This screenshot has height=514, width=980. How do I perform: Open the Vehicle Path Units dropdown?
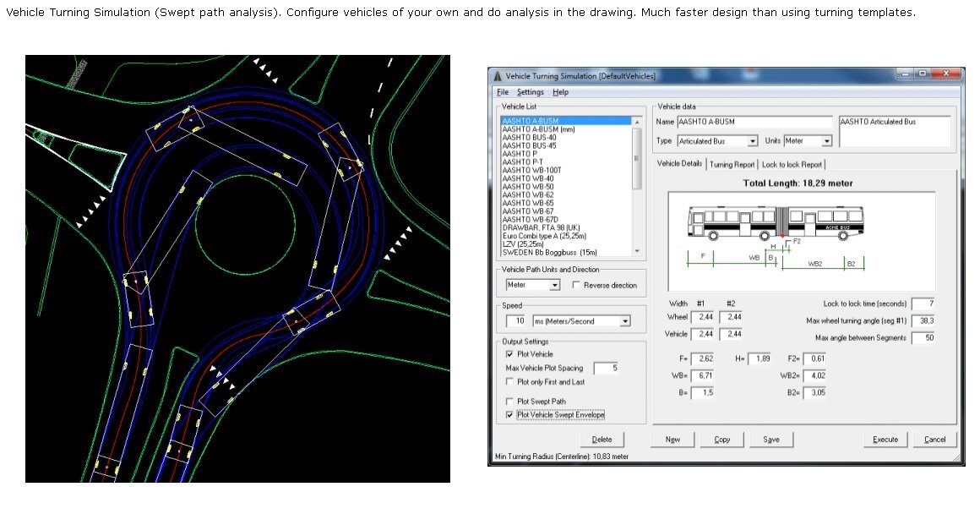click(x=554, y=286)
